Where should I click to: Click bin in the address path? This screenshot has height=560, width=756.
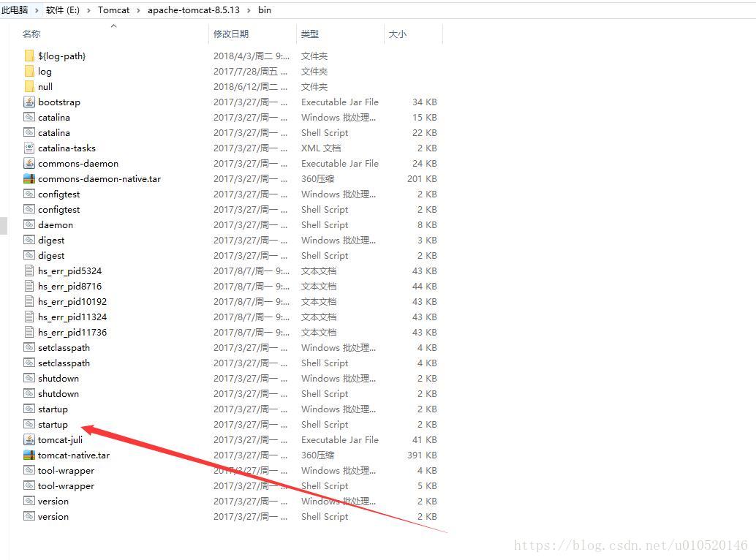[265, 10]
